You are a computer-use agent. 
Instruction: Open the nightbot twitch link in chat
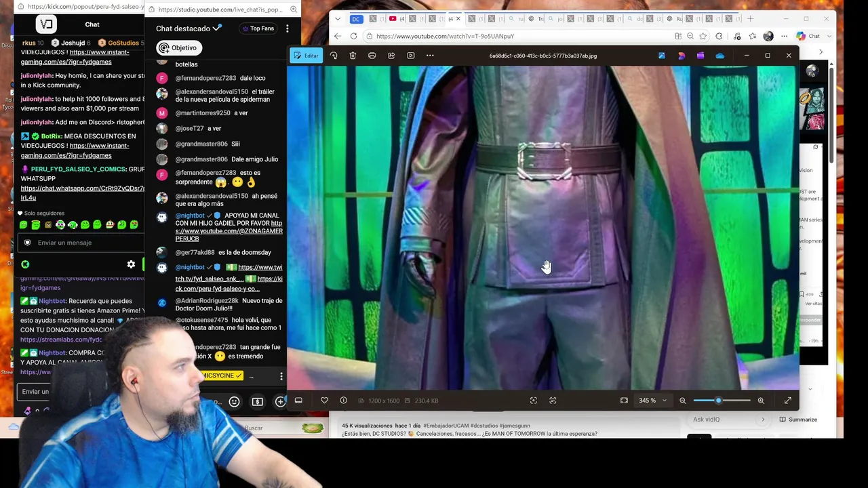(229, 272)
